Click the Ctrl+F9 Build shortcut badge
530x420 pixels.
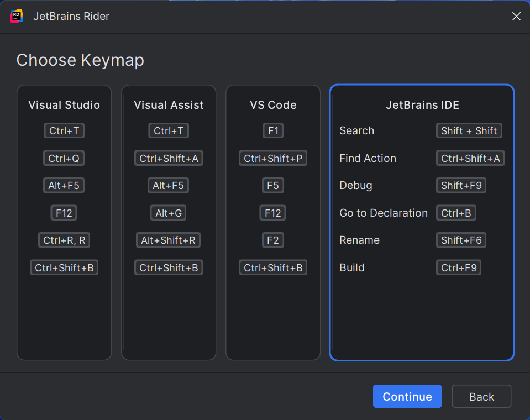[459, 267]
